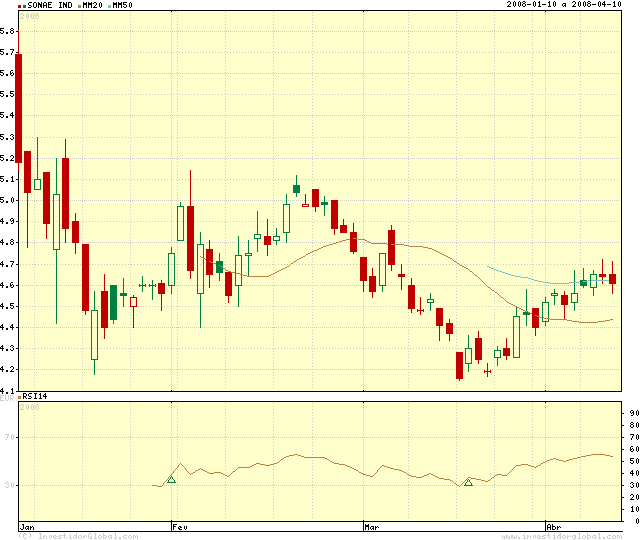Click the RSI14 indicator label
640x540 pixels.
click(x=35, y=396)
